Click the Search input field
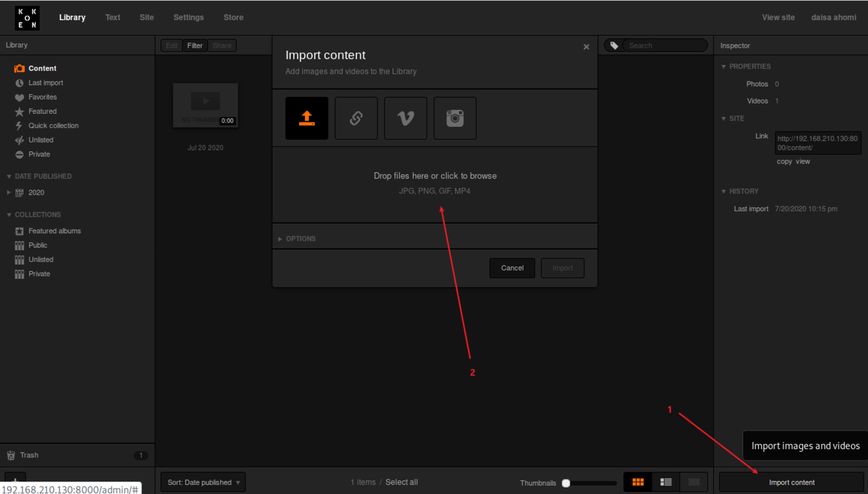The image size is (868, 494). coord(664,46)
